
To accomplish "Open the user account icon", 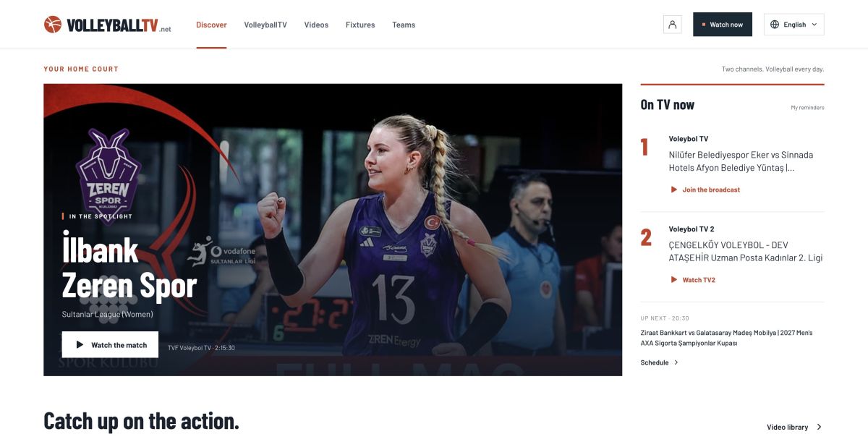I will coord(672,25).
